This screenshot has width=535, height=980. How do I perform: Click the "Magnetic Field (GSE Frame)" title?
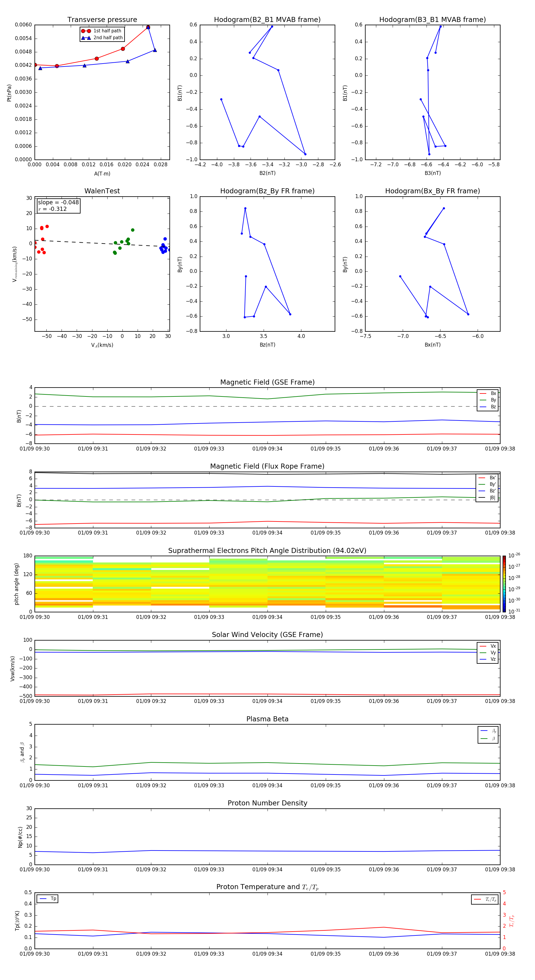(267, 382)
